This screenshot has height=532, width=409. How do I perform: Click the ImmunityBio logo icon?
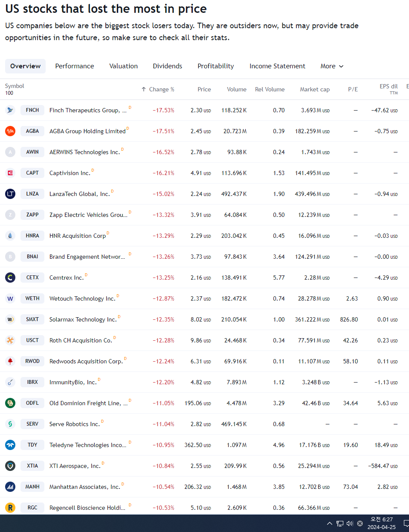click(10, 382)
